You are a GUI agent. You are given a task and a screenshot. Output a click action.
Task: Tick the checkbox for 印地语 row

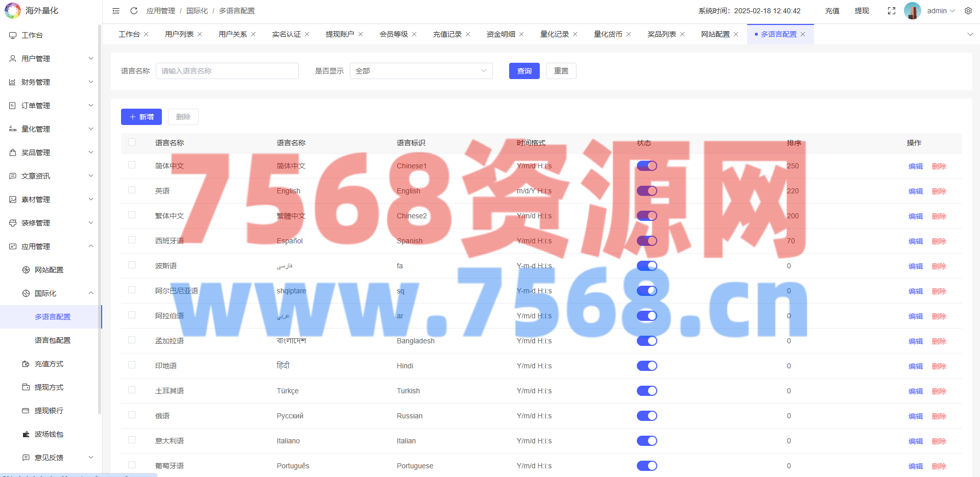coord(132,365)
